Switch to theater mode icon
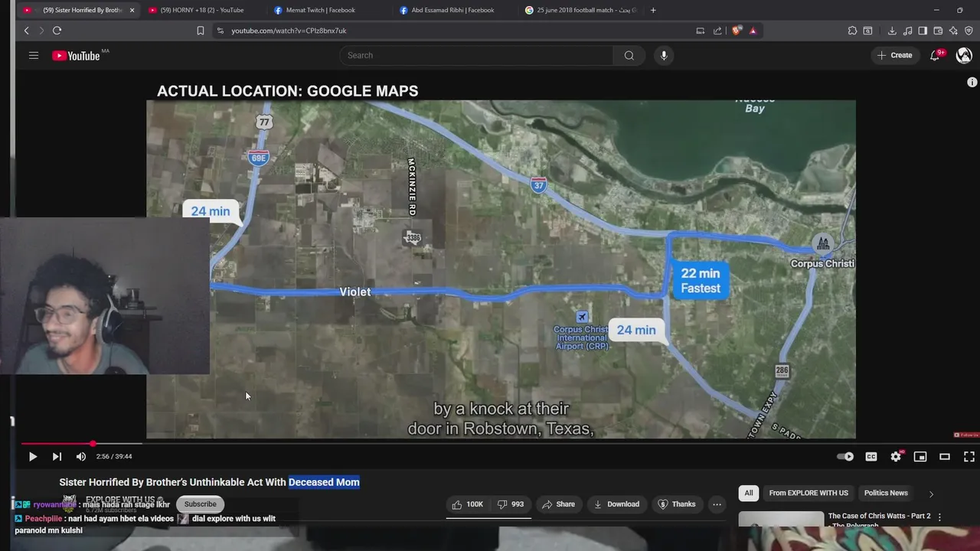 [945, 456]
